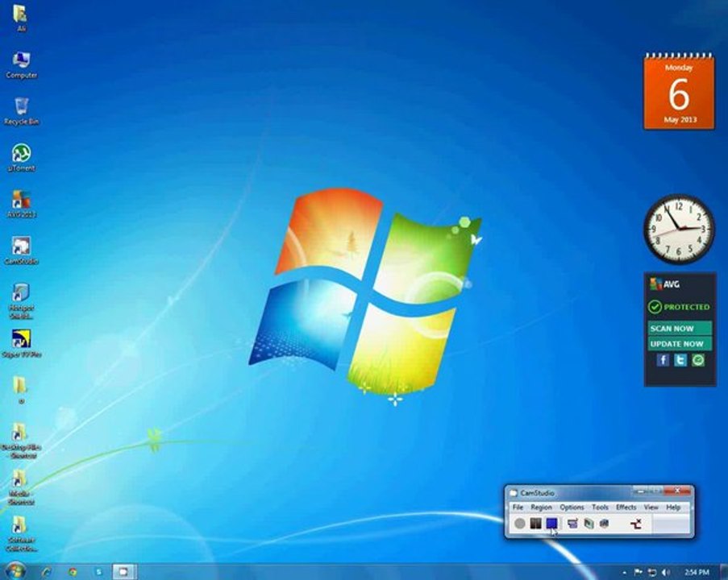Launch Internet Explorer from the taskbar
The image size is (728, 580).
tap(46, 572)
